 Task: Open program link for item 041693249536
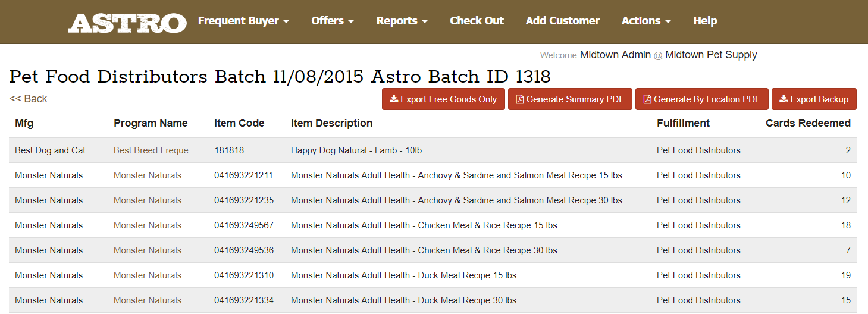[152, 250]
